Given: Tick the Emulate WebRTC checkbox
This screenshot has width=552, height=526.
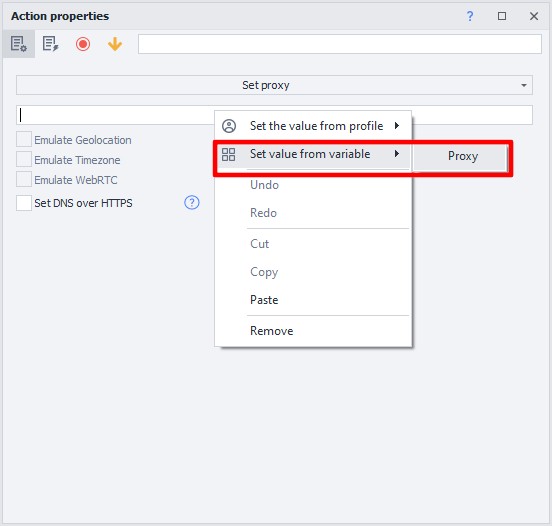Looking at the screenshot, I should click(x=24, y=180).
